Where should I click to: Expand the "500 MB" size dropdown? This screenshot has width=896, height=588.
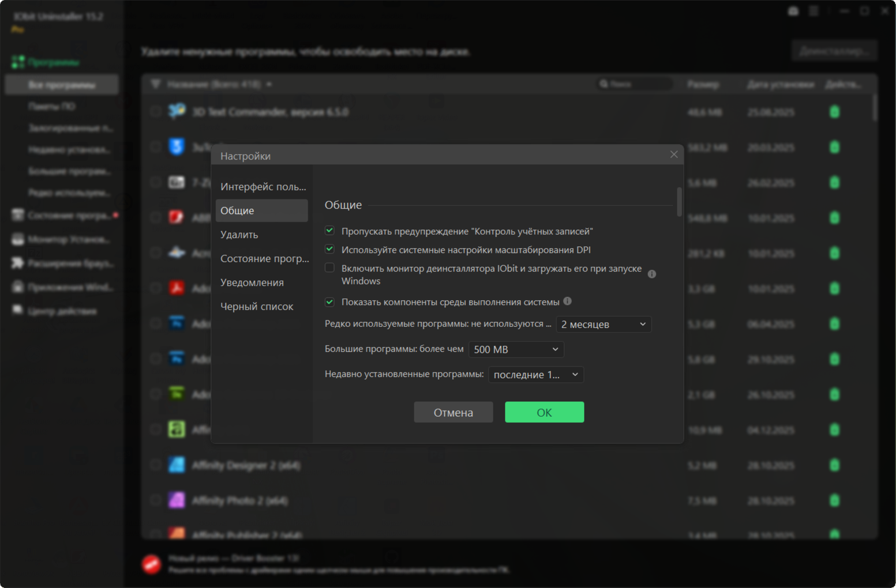[x=516, y=349]
